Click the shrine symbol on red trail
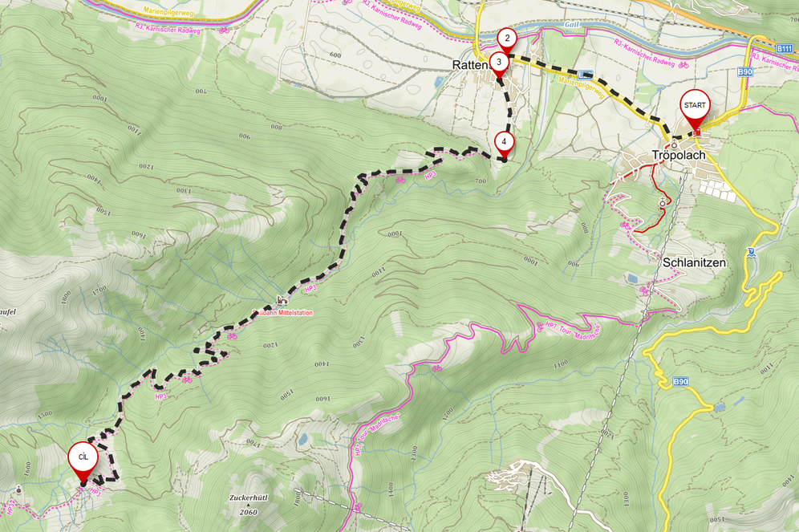 pos(663,202)
